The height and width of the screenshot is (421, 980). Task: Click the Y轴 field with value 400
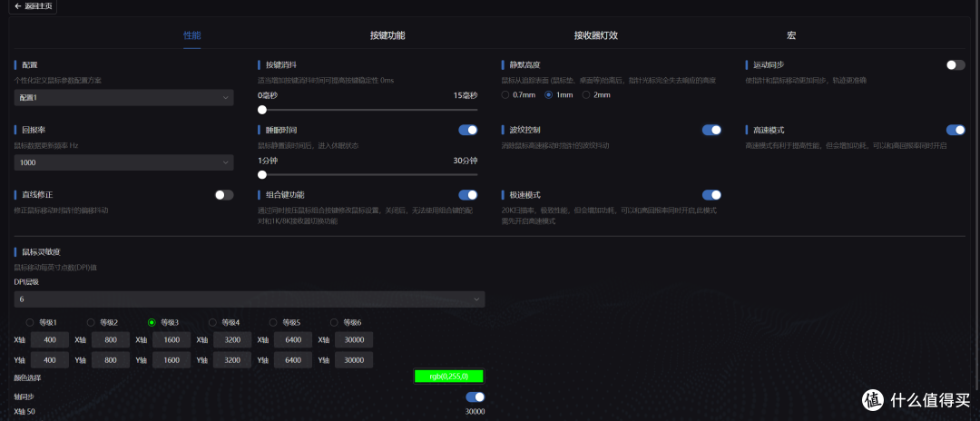point(50,360)
